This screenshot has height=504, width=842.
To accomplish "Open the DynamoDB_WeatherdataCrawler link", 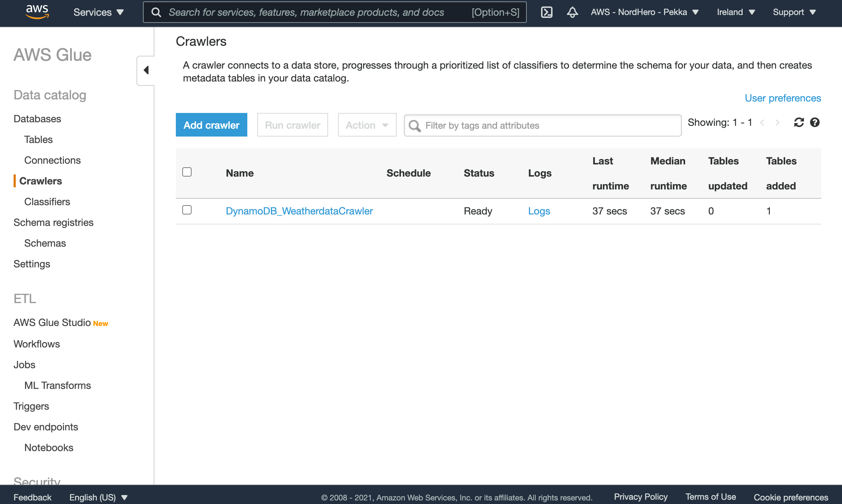I will click(x=299, y=211).
